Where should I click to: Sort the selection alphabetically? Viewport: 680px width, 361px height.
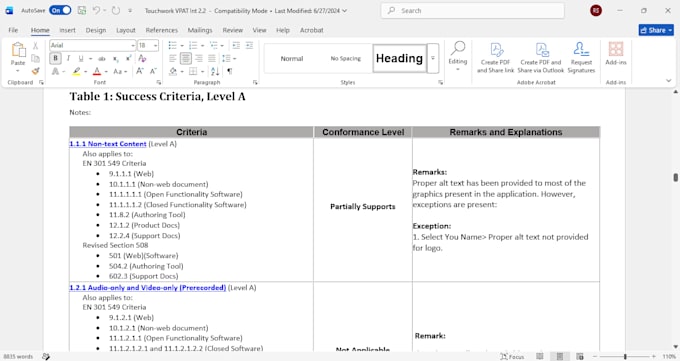(215, 71)
